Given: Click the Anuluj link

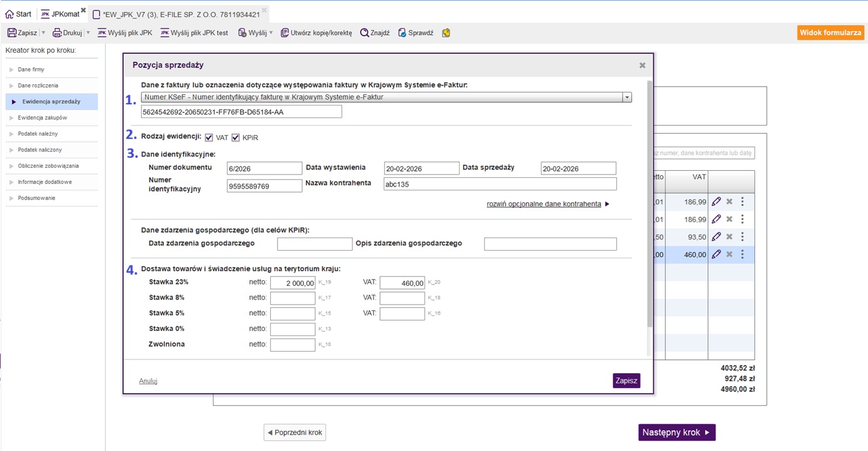Looking at the screenshot, I should (148, 381).
